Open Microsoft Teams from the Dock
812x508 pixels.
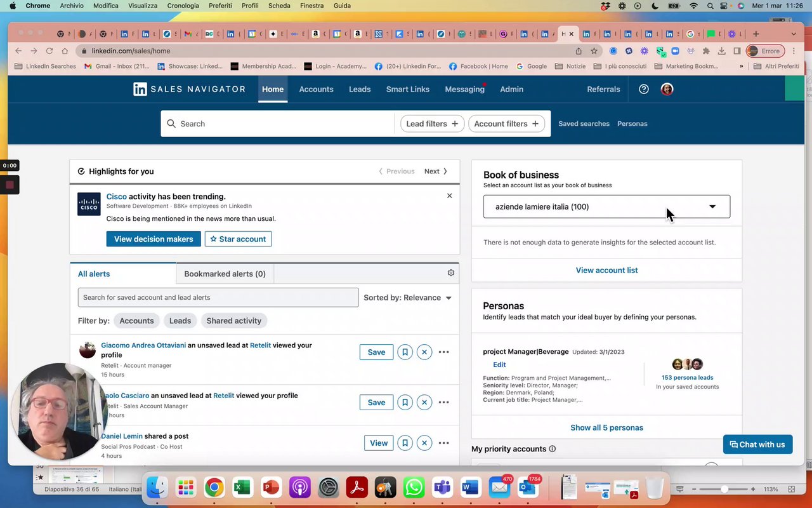(x=442, y=488)
